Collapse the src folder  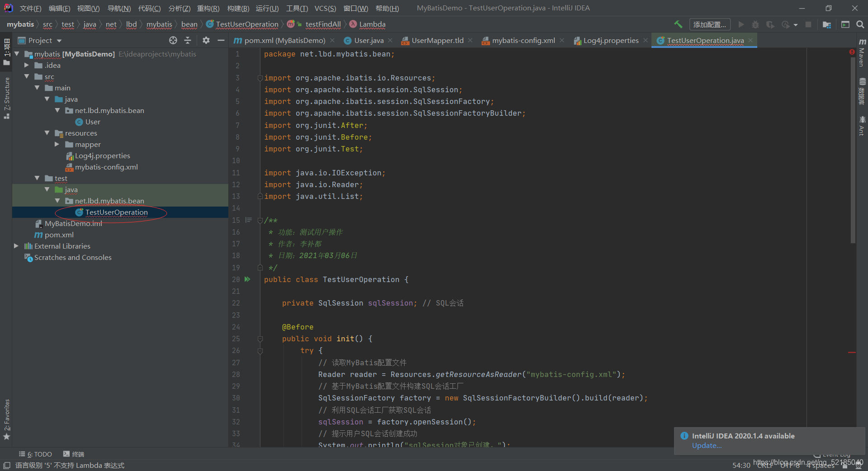(x=27, y=76)
